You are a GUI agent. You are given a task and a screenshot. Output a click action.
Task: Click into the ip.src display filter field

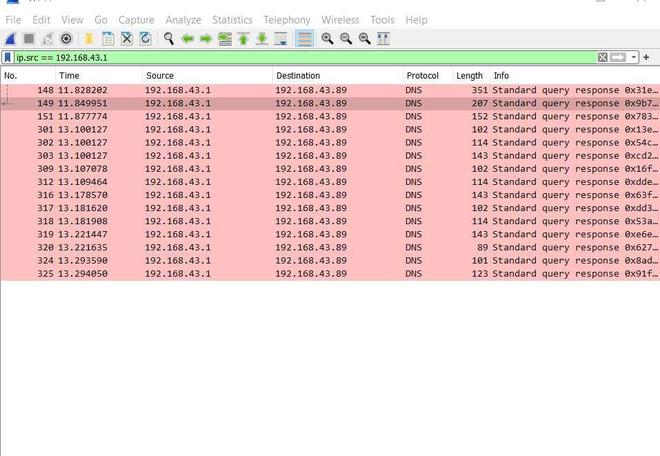(x=305, y=57)
